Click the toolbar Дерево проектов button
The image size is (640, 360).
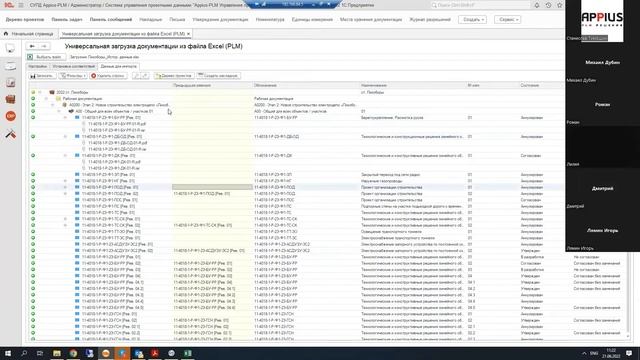point(173,76)
